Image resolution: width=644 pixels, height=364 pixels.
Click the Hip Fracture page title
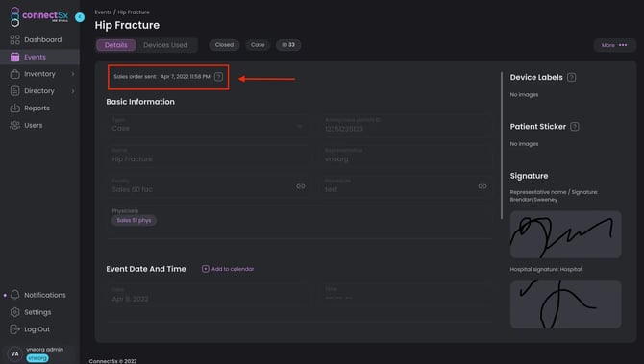127,25
